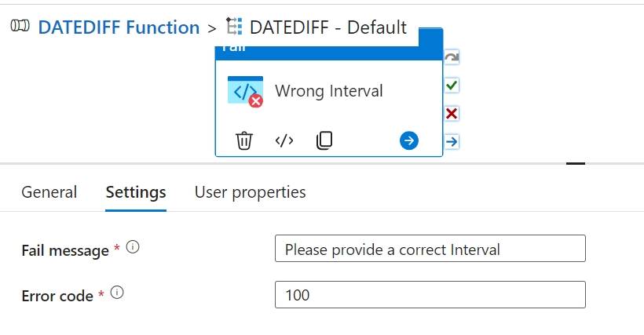Delete the Wrong Interval activity
Image resolution: width=644 pixels, height=335 pixels.
[x=244, y=140]
